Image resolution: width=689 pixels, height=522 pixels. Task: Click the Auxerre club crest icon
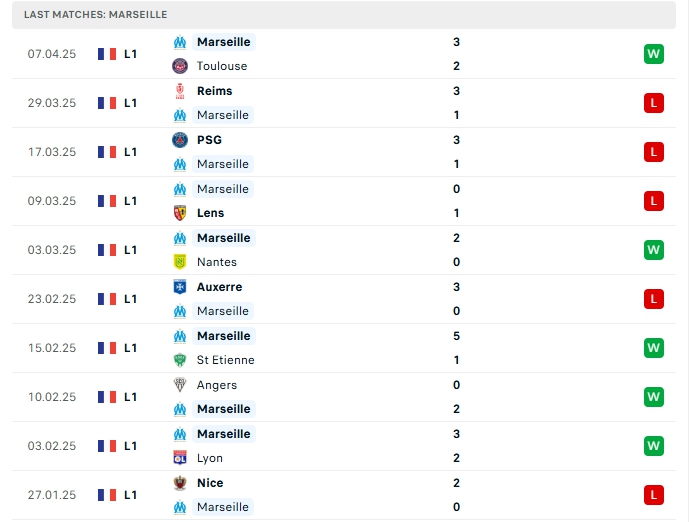[x=180, y=287]
